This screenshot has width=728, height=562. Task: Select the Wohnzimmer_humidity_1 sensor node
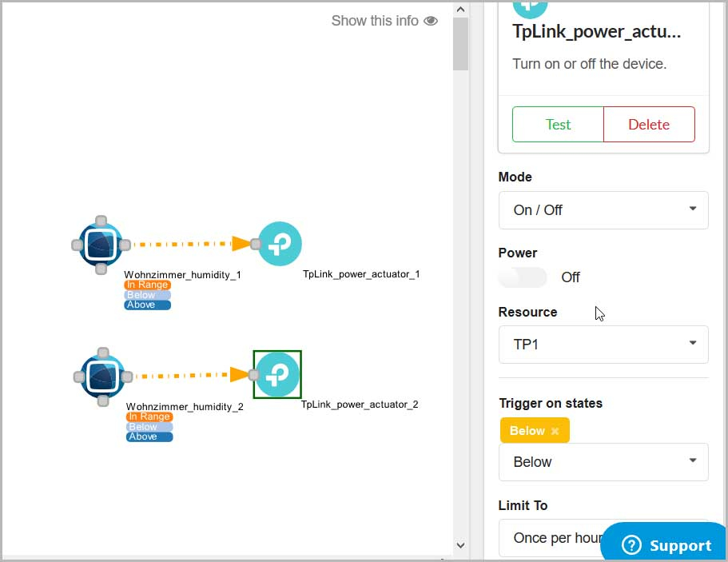point(101,245)
